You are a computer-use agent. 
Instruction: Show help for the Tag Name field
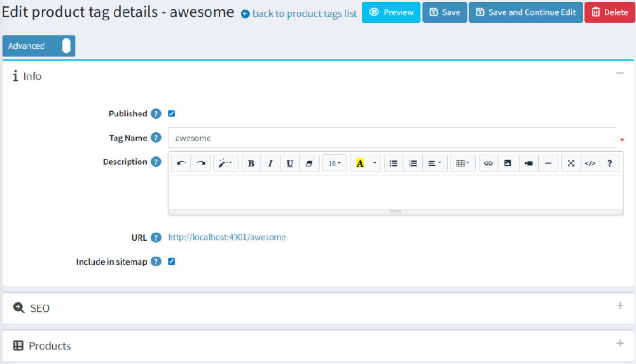(156, 138)
